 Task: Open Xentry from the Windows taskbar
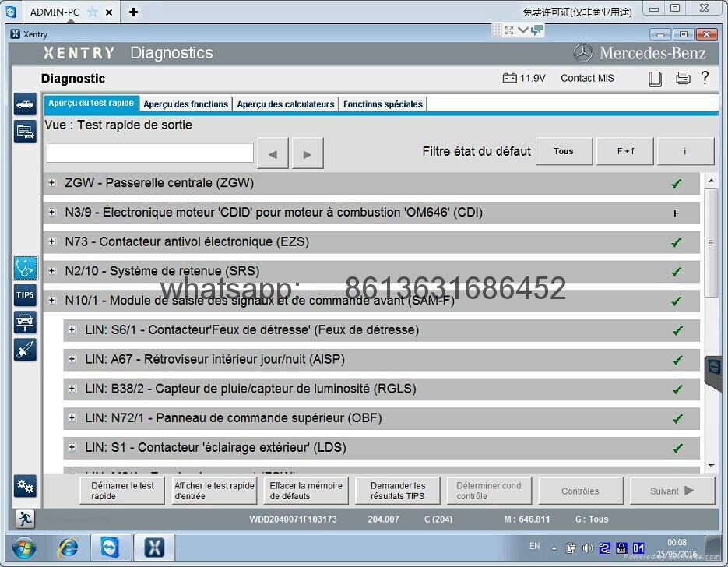click(x=153, y=548)
